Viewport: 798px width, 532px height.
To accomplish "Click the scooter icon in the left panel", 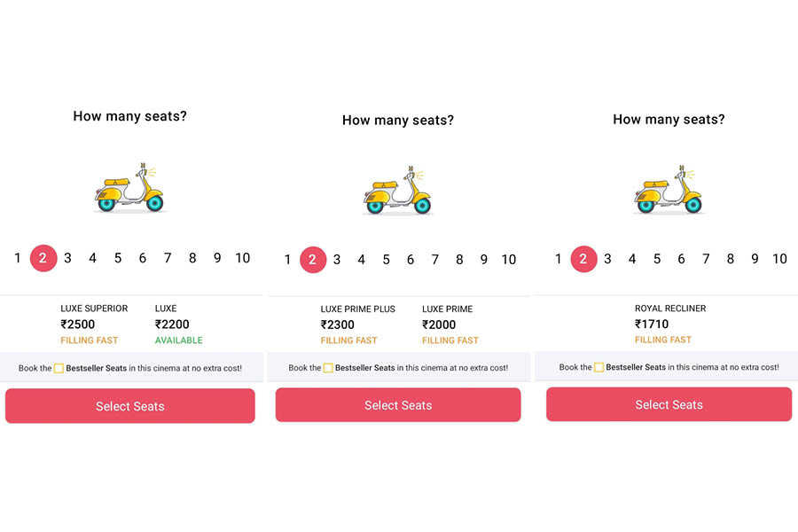I will pos(129,188).
